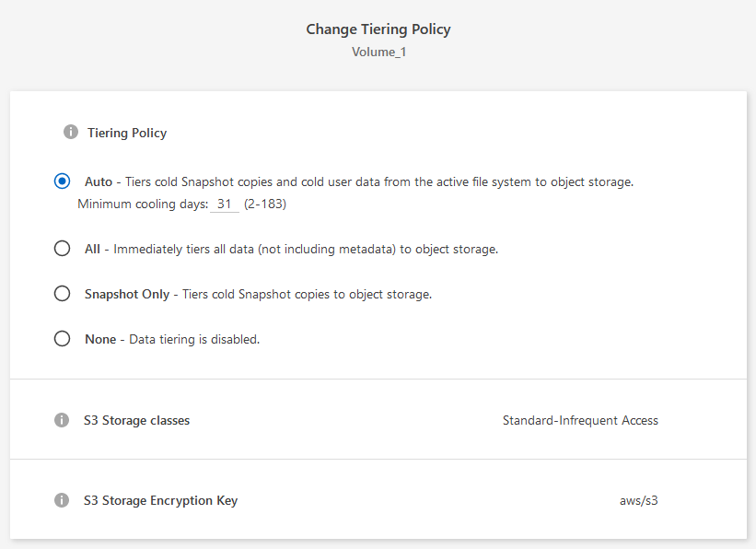Click the 'S3 Storage classes' row label

pyautogui.click(x=136, y=420)
